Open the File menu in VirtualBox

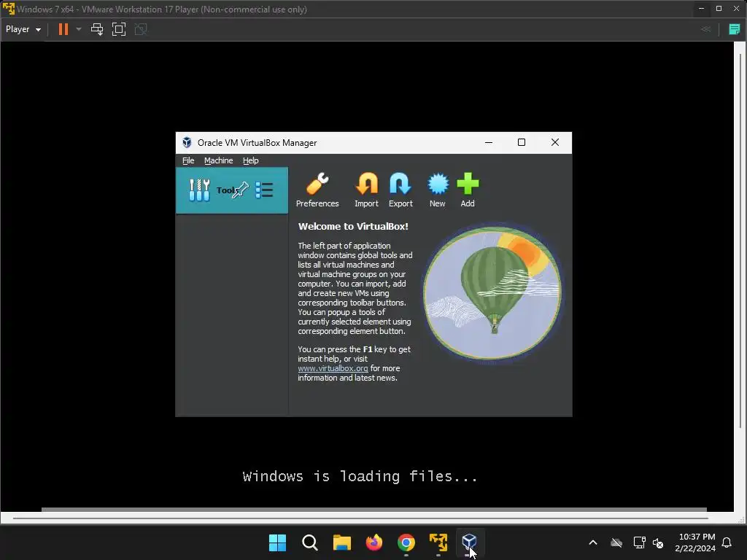(188, 160)
